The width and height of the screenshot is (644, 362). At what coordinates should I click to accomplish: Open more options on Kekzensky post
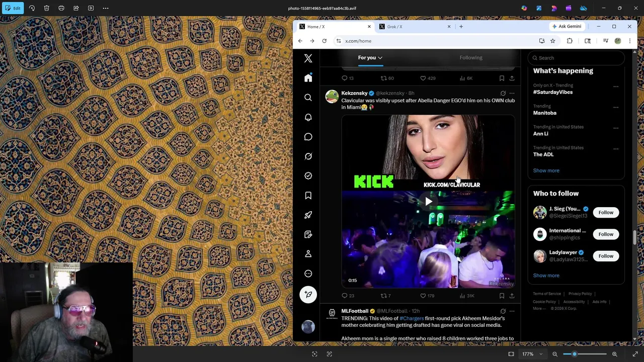coord(512,93)
